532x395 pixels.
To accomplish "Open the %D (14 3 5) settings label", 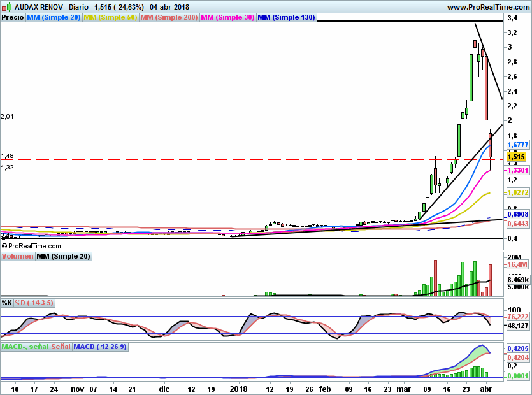I will pos(34,303).
